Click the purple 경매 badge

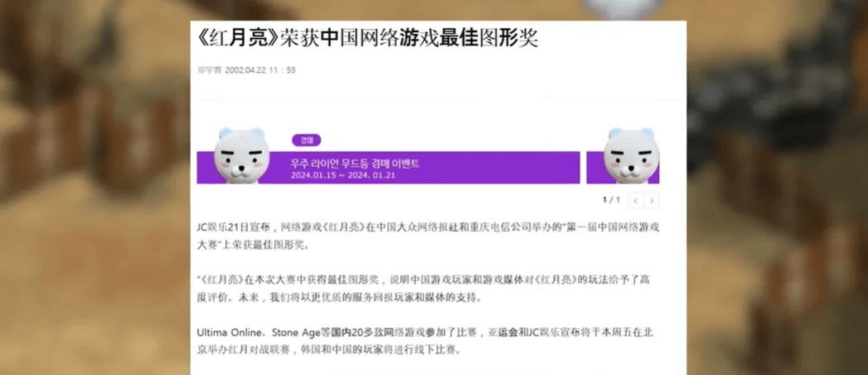[x=307, y=140]
